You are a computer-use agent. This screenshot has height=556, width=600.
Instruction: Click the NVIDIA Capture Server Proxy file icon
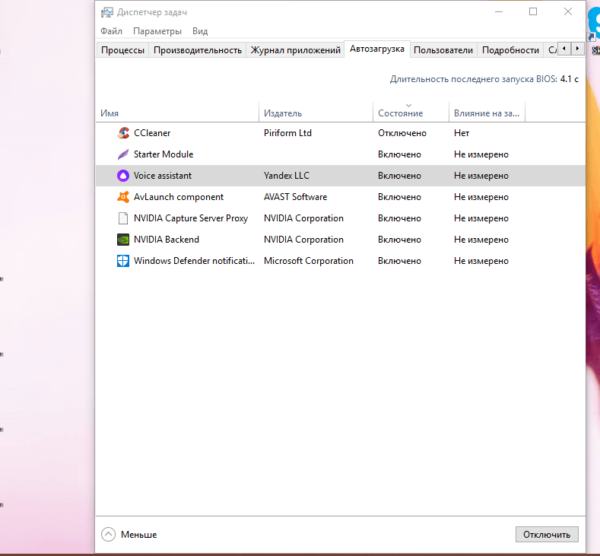(x=123, y=218)
